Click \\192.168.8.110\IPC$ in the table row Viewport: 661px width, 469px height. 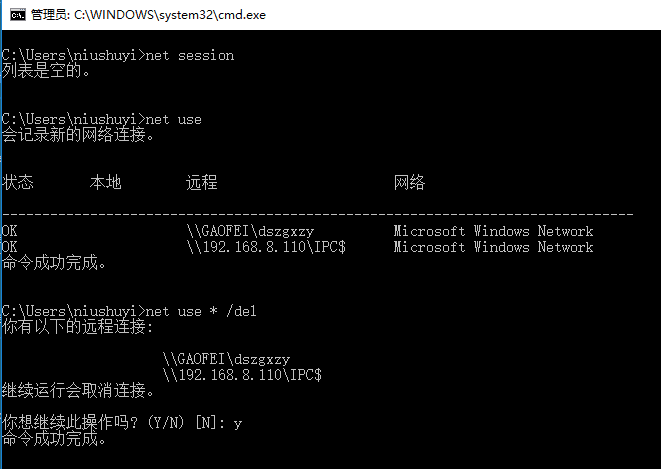pyautogui.click(x=266, y=247)
